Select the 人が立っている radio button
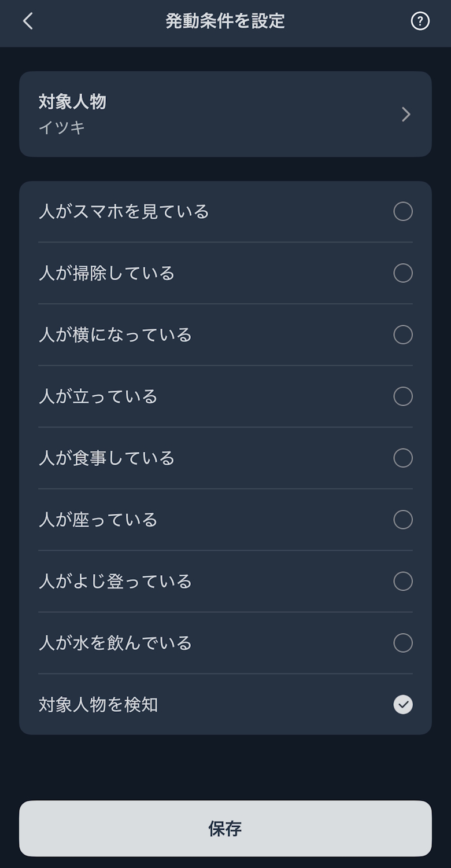The height and width of the screenshot is (868, 451). click(x=403, y=396)
